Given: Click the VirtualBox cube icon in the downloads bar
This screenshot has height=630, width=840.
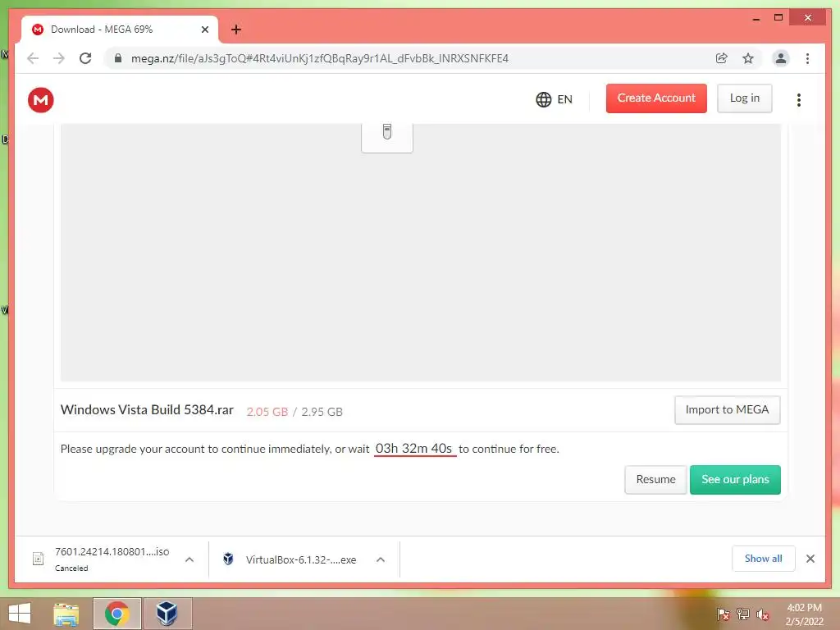Looking at the screenshot, I should pos(228,559).
